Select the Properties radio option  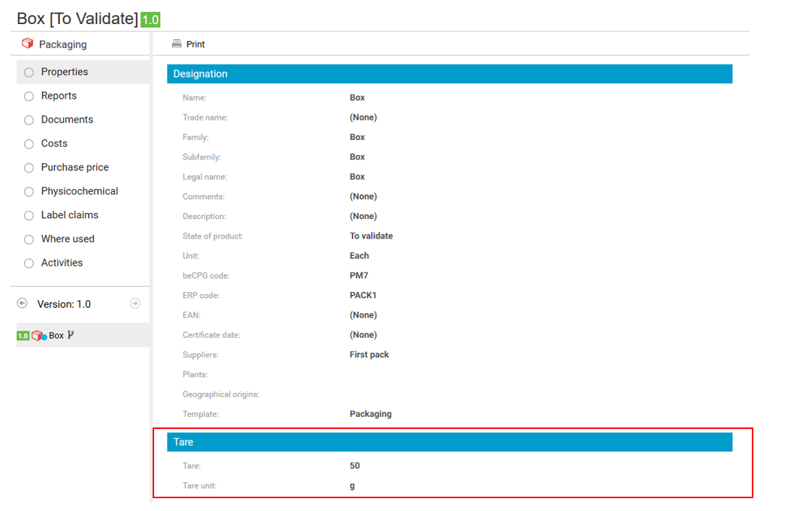pos(29,72)
